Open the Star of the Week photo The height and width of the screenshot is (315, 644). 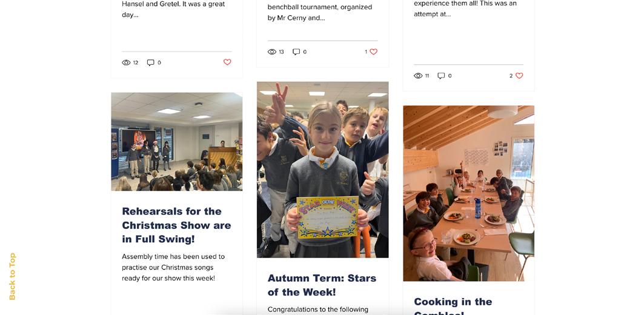pos(323,170)
